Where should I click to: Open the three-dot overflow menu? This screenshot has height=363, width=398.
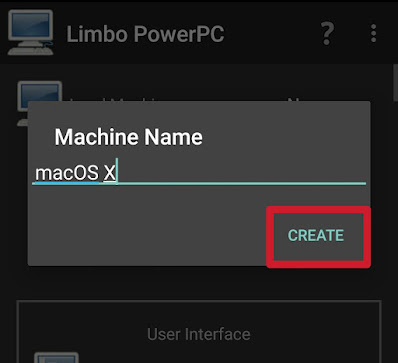374,33
